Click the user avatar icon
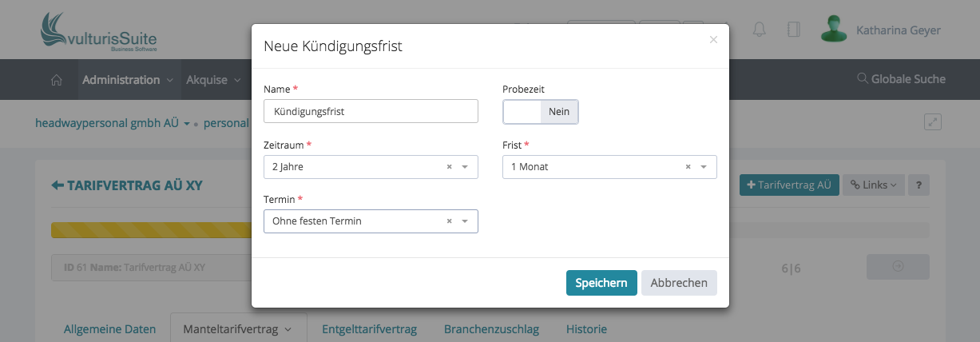The height and width of the screenshot is (342, 980). 834,30
